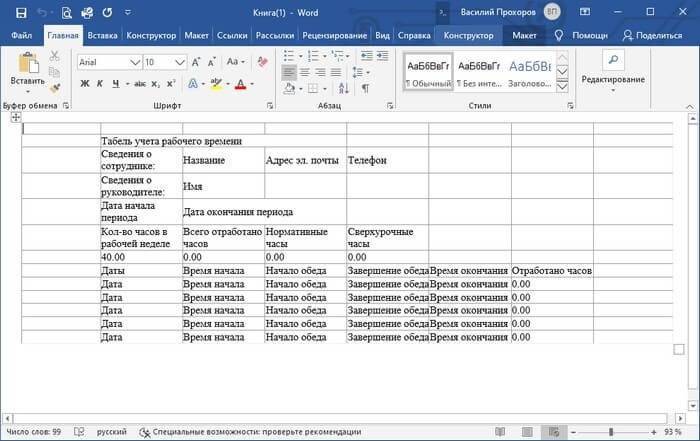Image resolution: width=700 pixels, height=441 pixels.
Task: Toggle italic formatting (К)
Action: [x=100, y=84]
